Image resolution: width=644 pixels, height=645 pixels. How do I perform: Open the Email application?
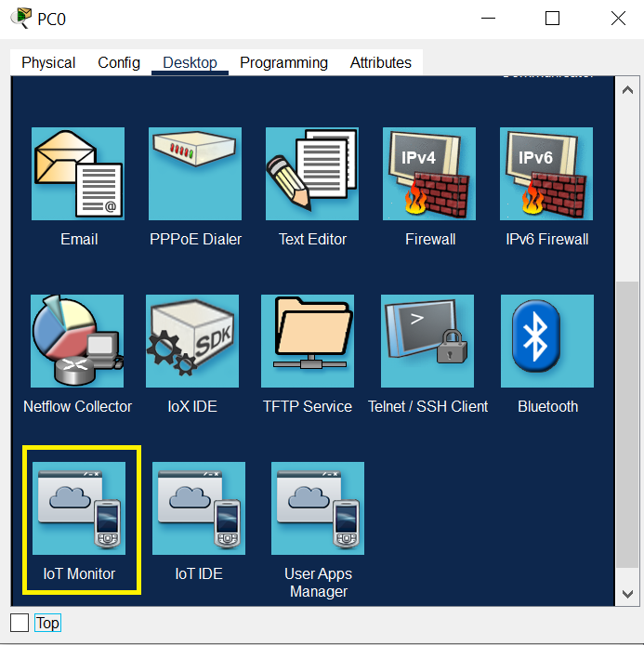coord(78,174)
